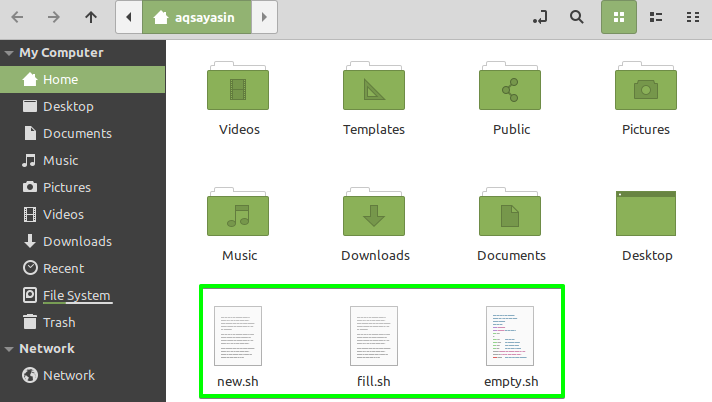Click the empty.sh file name label
712x402 pixels.
pyautogui.click(x=511, y=382)
